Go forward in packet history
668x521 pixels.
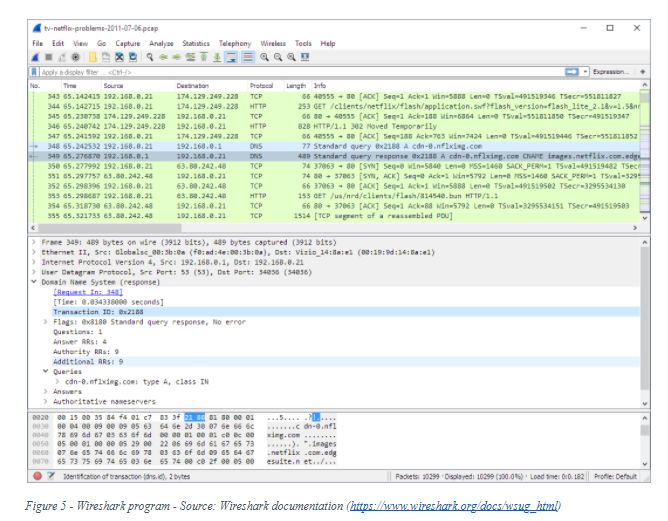coord(176,57)
